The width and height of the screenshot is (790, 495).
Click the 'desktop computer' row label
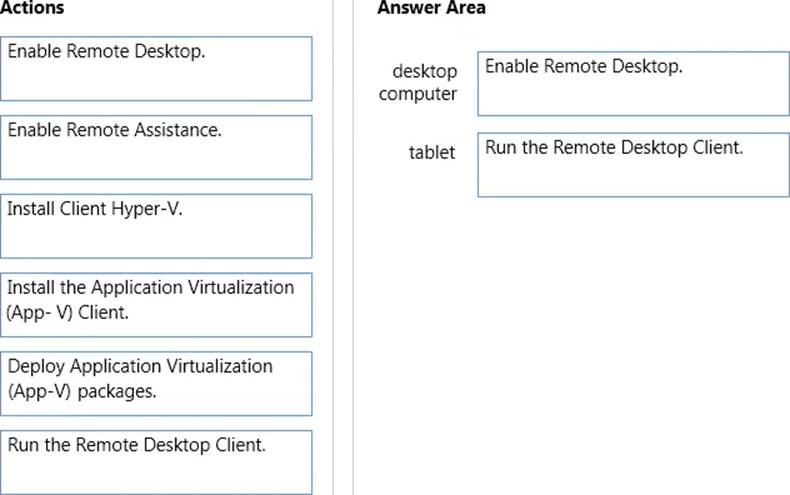(x=419, y=83)
